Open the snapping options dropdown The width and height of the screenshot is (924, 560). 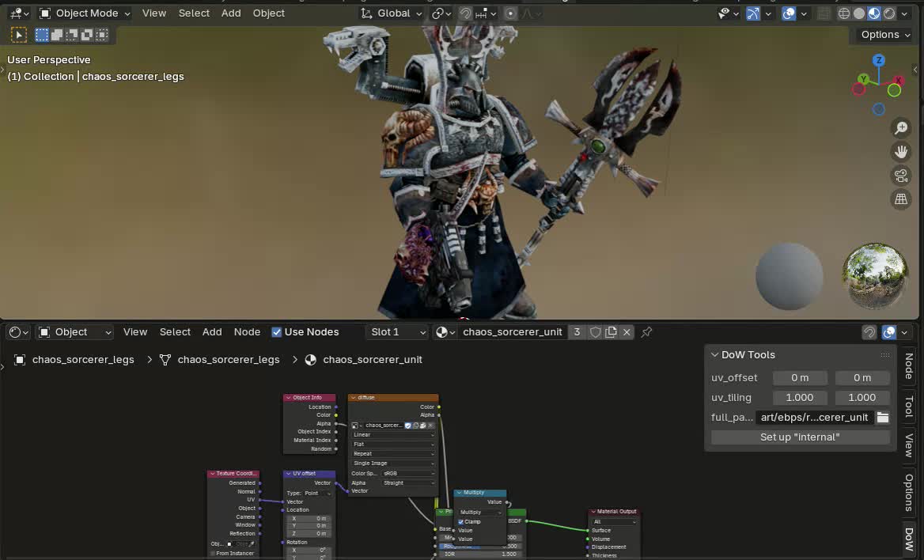487,13
